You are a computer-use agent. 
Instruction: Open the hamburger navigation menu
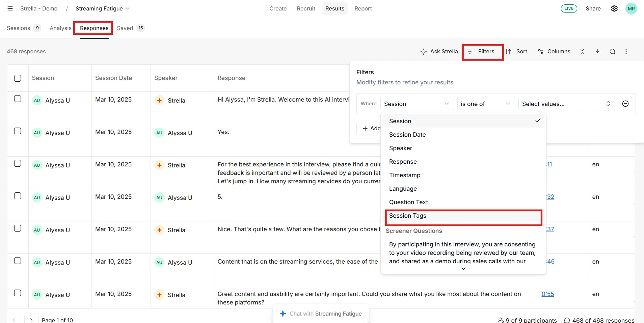click(x=10, y=8)
